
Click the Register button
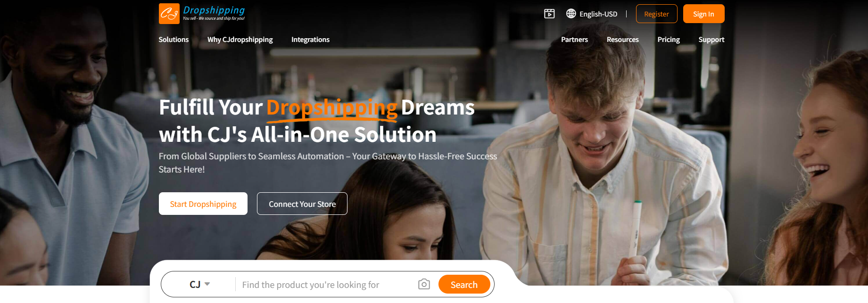click(656, 14)
